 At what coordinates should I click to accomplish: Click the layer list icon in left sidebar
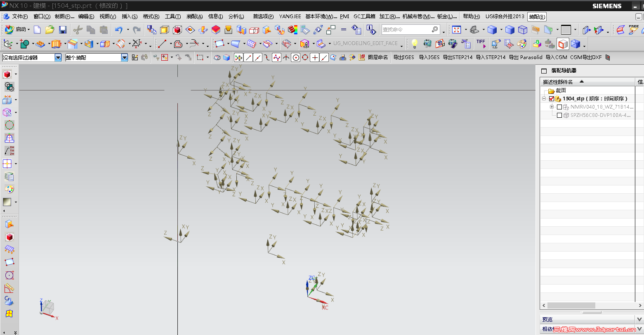coord(9,176)
